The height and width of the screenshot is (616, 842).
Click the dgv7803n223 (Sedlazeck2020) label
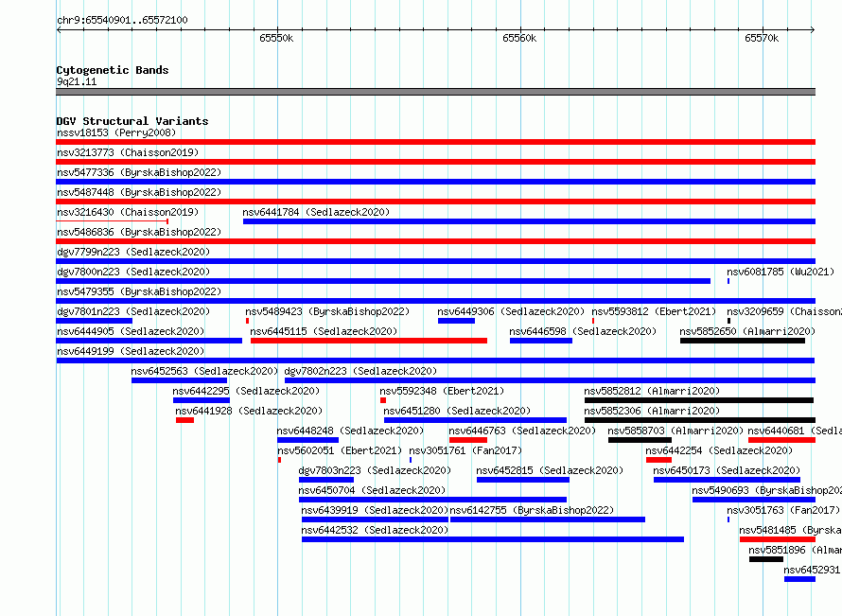coord(375,470)
